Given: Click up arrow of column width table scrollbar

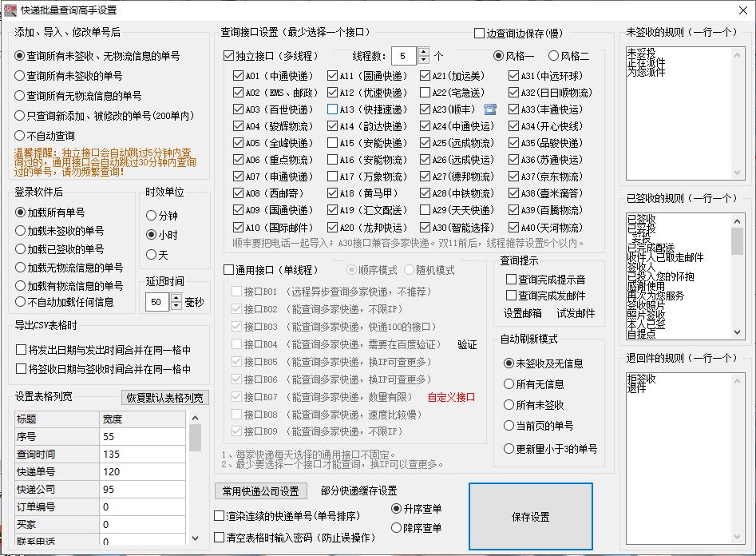Looking at the screenshot, I should pos(196,418).
